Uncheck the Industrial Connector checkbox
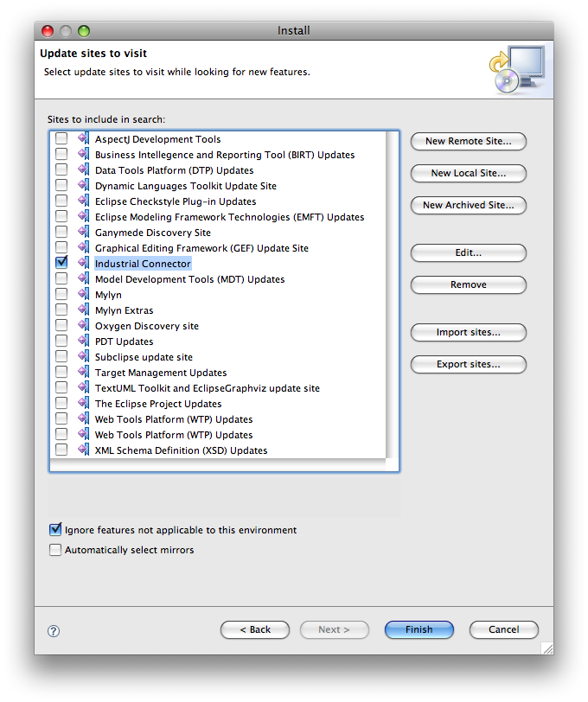The height and width of the screenshot is (702, 588). point(61,262)
